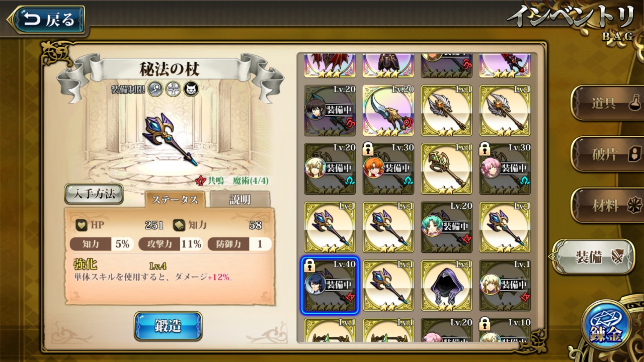Image resolution: width=644 pixels, height=362 pixels.
Task: Toggle lock on pink-haired Lv.30 item
Action: 486,149
